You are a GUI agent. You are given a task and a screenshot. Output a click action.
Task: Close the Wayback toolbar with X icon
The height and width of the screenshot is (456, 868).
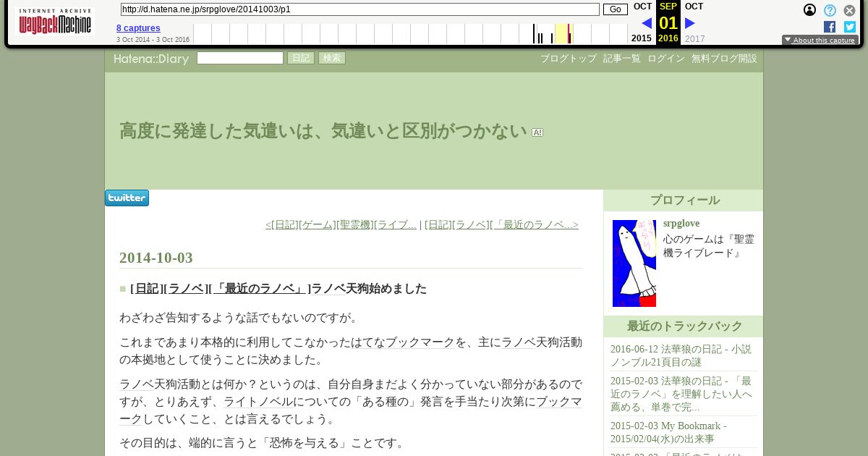point(850,10)
